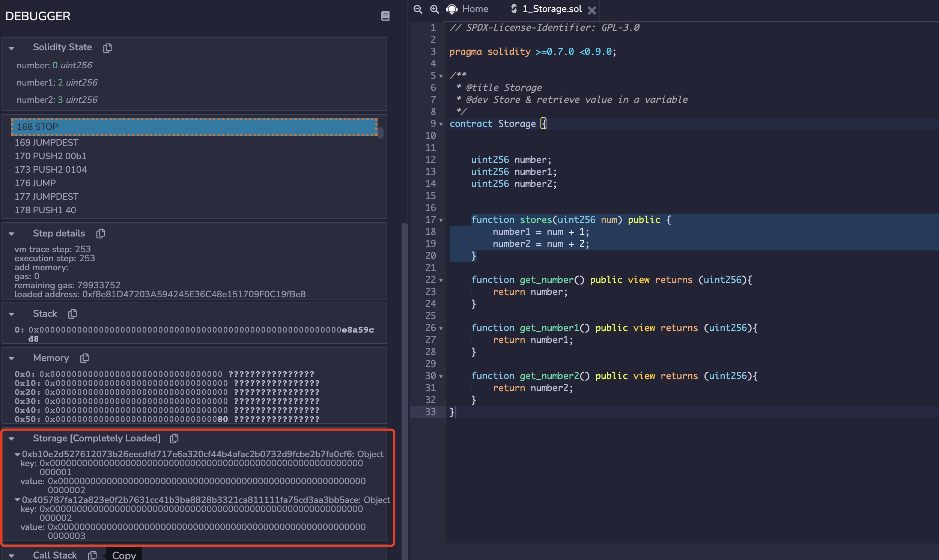Copy the Solidity State panel contents
Image resolution: width=939 pixels, height=560 pixels.
click(x=107, y=48)
